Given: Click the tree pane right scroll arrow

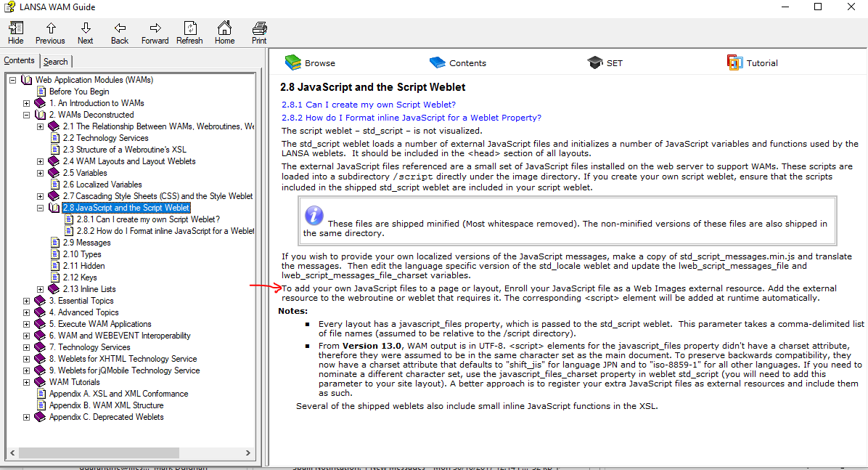Looking at the screenshot, I should (248, 453).
